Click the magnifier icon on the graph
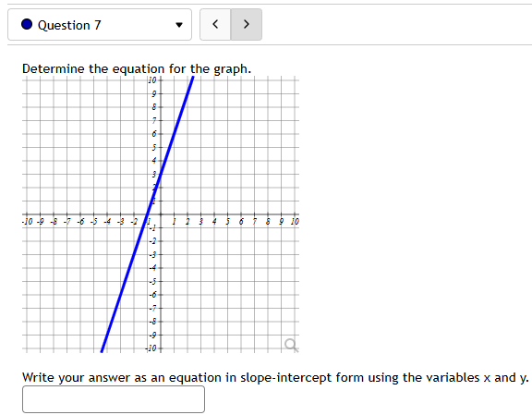This screenshot has height=415, width=532. pyautogui.click(x=291, y=345)
